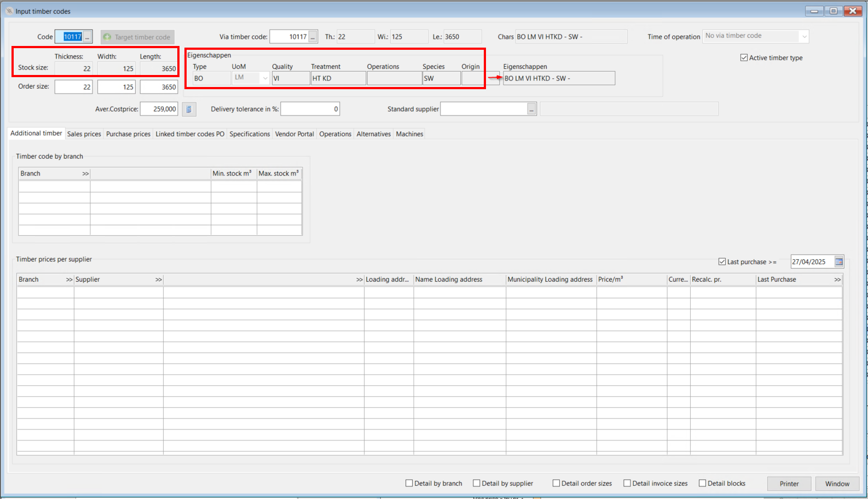Click the Delivery tolerance in % field
Viewport: 868px width, 499px height.
pos(310,109)
